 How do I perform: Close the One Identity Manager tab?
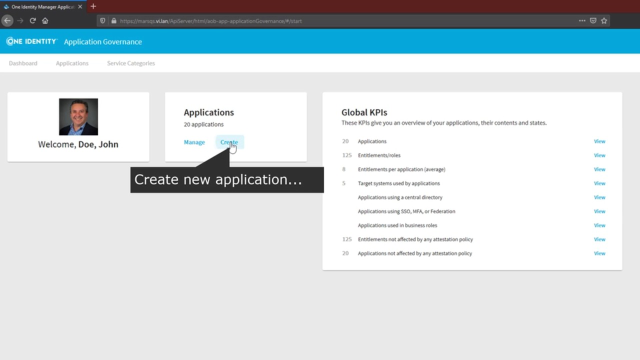[80, 7]
